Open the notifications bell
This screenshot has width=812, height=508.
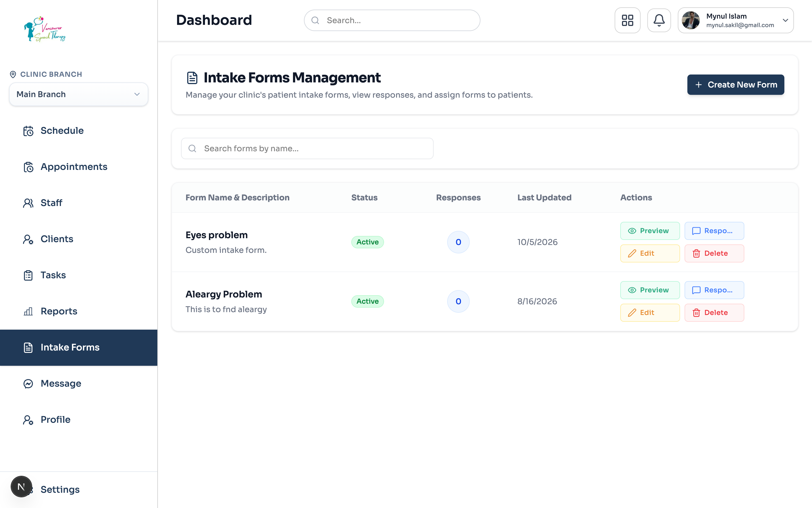[x=659, y=20]
